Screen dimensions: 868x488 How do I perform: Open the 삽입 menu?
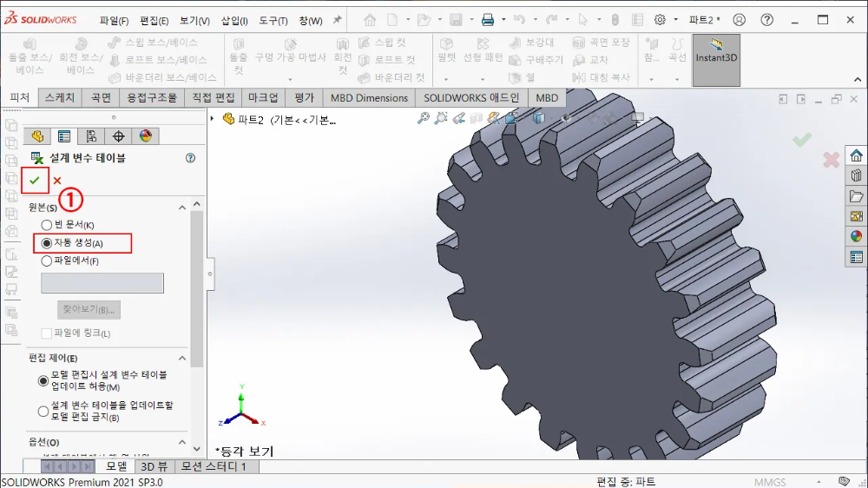(234, 21)
